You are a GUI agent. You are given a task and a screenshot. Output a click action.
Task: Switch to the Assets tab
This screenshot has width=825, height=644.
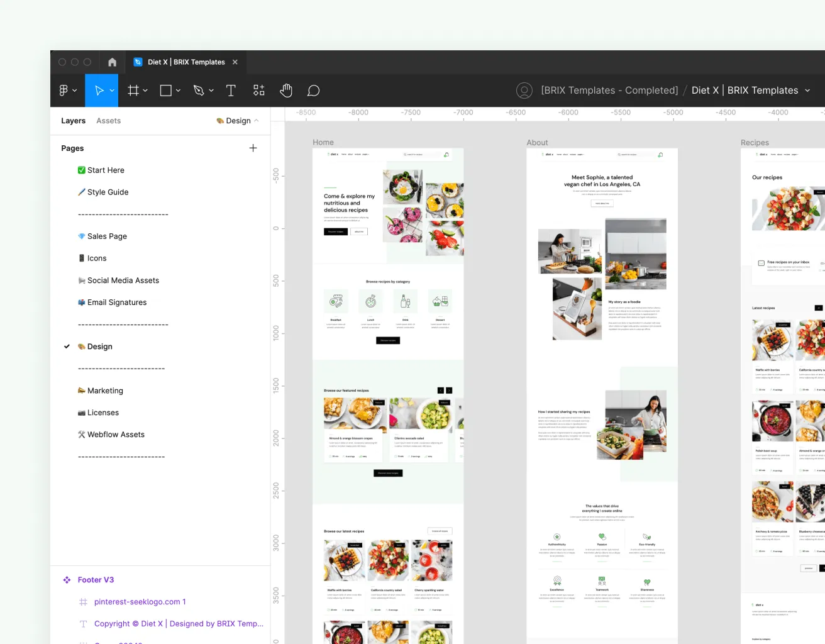108,120
